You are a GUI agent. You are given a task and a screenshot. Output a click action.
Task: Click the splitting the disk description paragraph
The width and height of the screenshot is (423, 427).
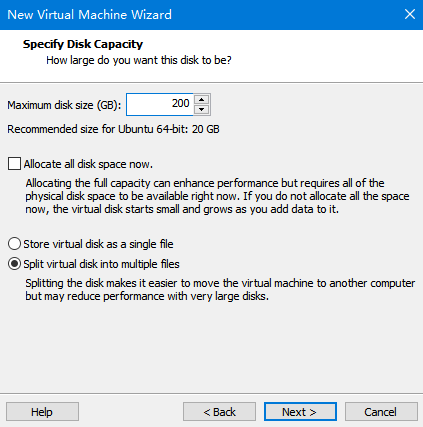point(220,289)
